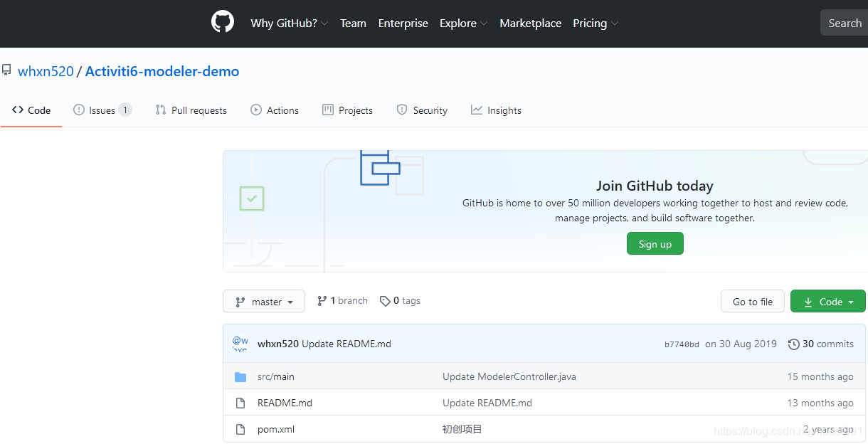Open the master branch dropdown
Image resolution: width=868 pixels, height=444 pixels.
click(x=264, y=301)
